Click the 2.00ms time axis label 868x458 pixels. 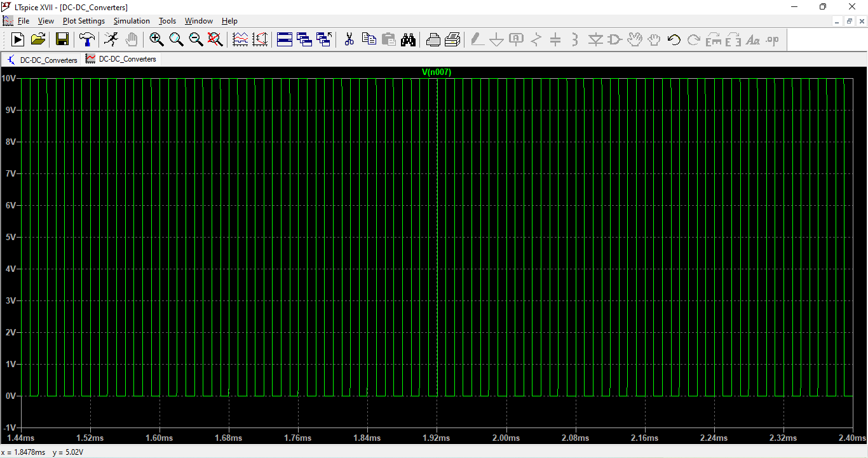(x=506, y=438)
